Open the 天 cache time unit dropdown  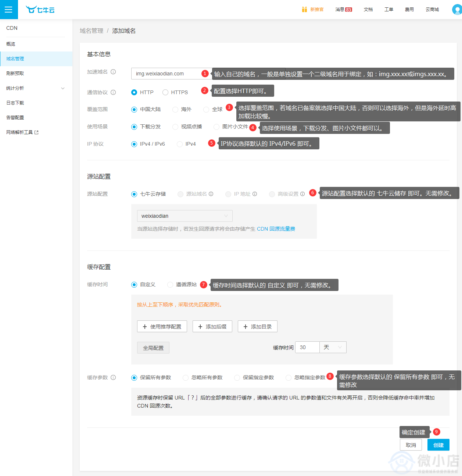tap(333, 347)
